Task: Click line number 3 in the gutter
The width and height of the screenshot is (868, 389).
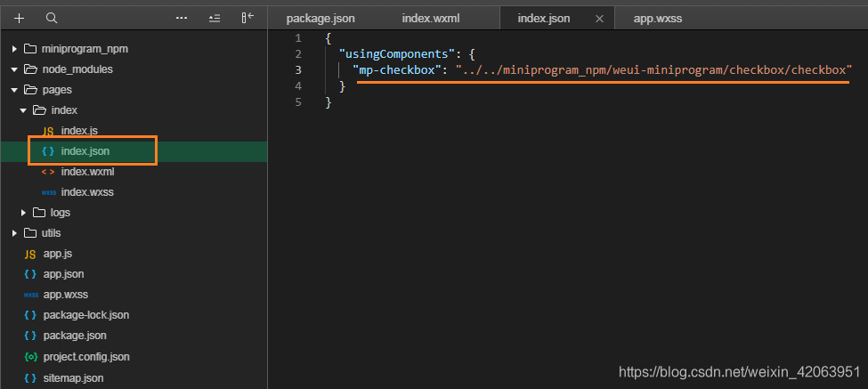Action: tap(298, 69)
